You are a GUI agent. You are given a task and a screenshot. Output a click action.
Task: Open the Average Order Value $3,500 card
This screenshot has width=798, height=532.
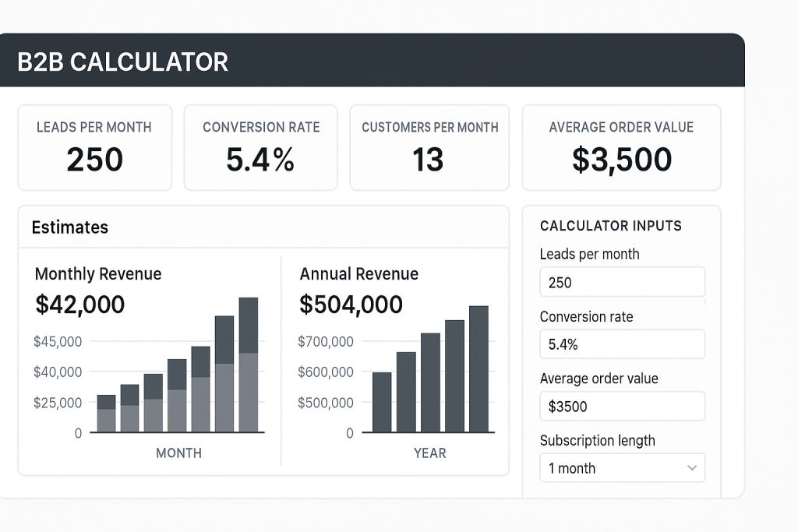click(x=621, y=148)
